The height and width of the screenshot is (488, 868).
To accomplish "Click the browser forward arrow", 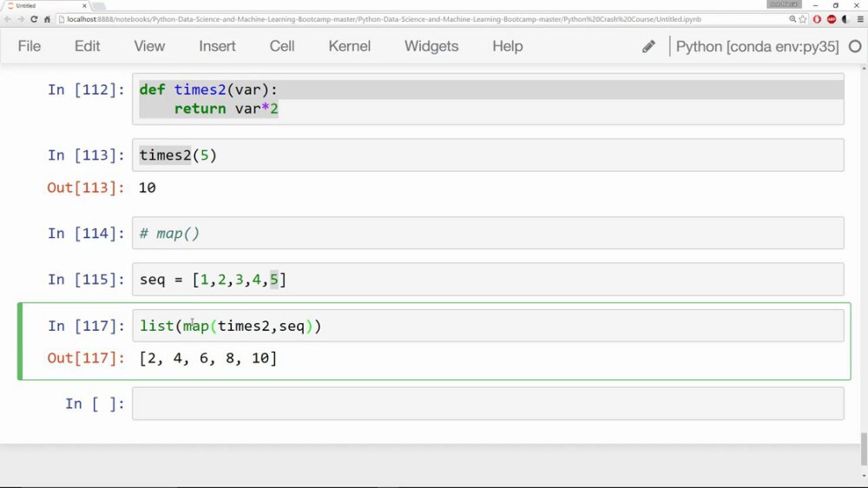I will (x=21, y=19).
